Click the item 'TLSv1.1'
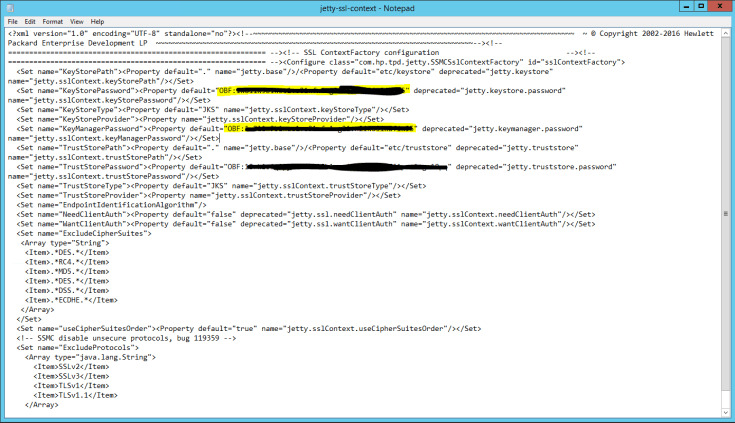 point(75,395)
